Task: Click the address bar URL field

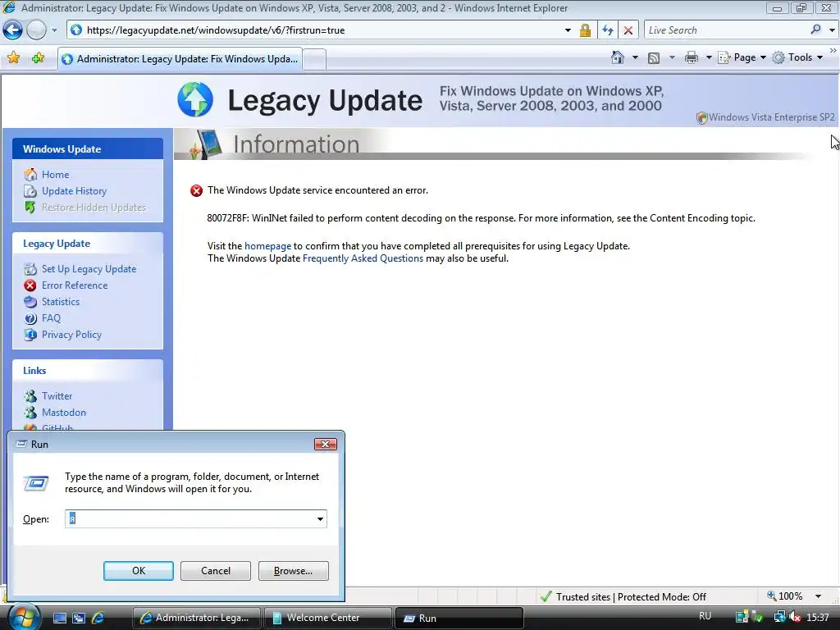Action: pos(322,30)
